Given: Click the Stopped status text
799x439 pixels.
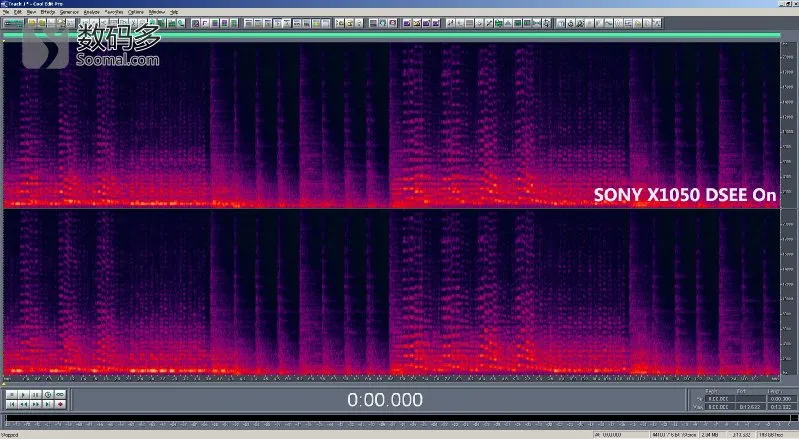Looking at the screenshot, I should (x=11, y=435).
